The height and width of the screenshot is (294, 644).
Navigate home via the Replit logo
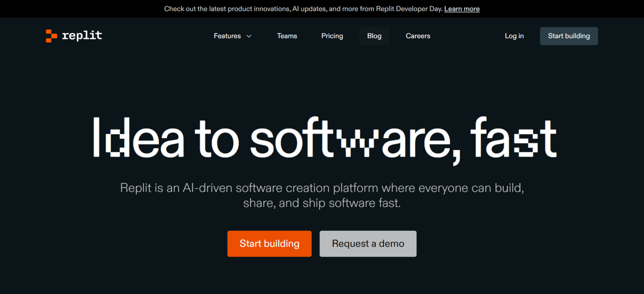click(x=73, y=36)
